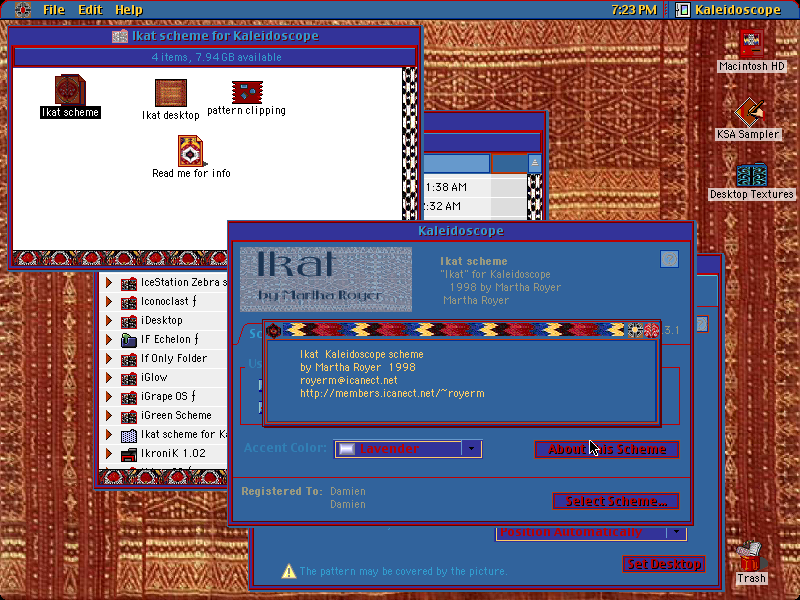Click the sort-order button in the back list window

[x=534, y=163]
